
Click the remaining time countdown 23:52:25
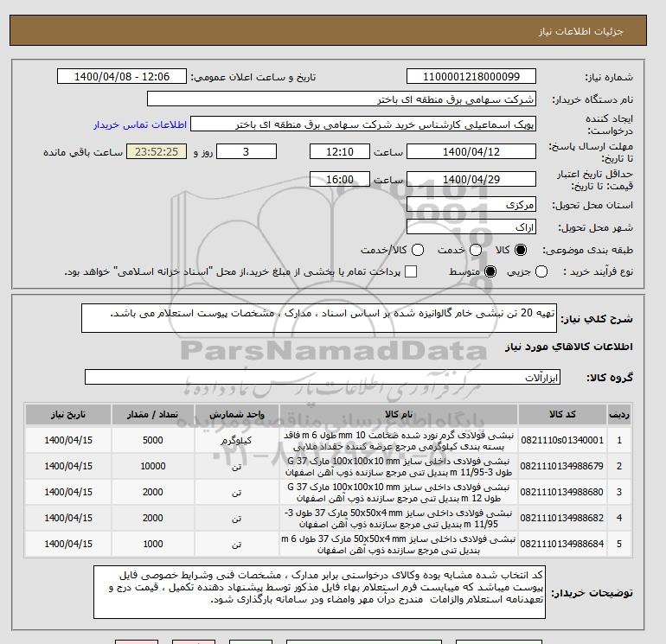157,151
